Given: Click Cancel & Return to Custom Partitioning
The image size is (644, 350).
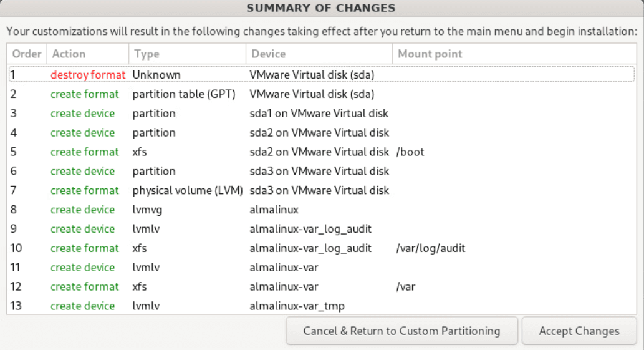Looking at the screenshot, I should coord(401,331).
